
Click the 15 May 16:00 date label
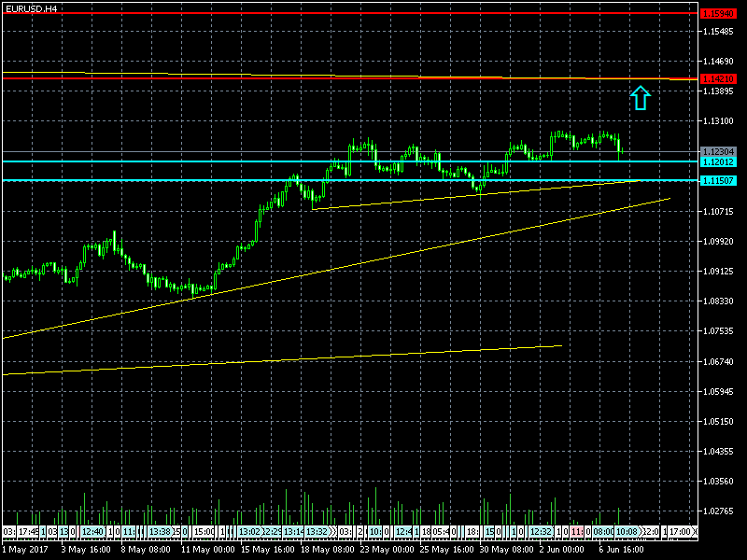[x=268, y=550]
